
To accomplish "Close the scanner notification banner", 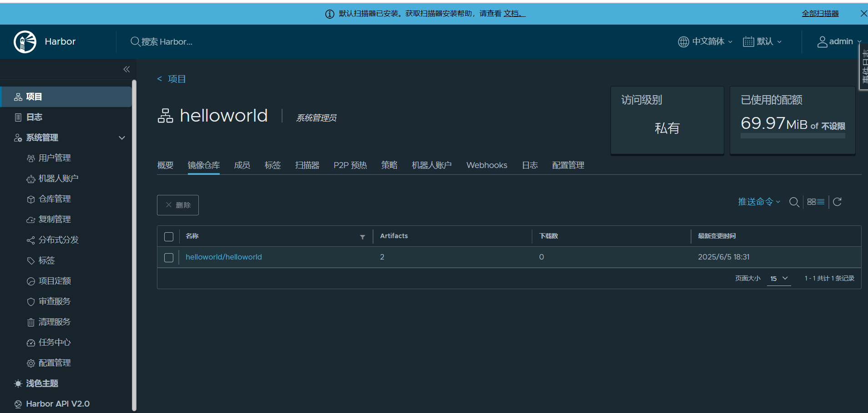I will click(x=863, y=14).
